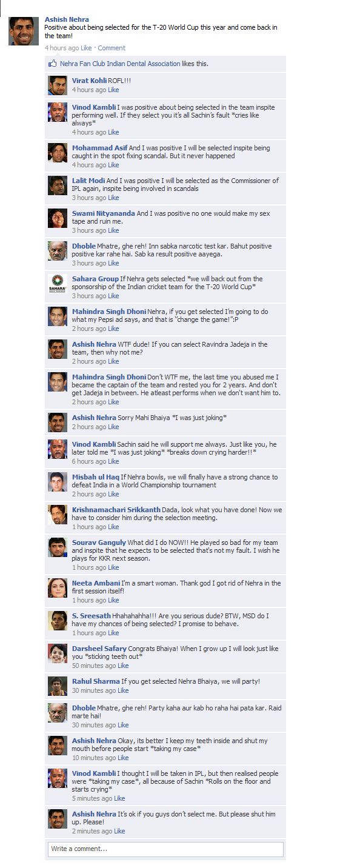The width and height of the screenshot is (340, 868).
Task: Click the Write a comment field
Action: [165, 849]
